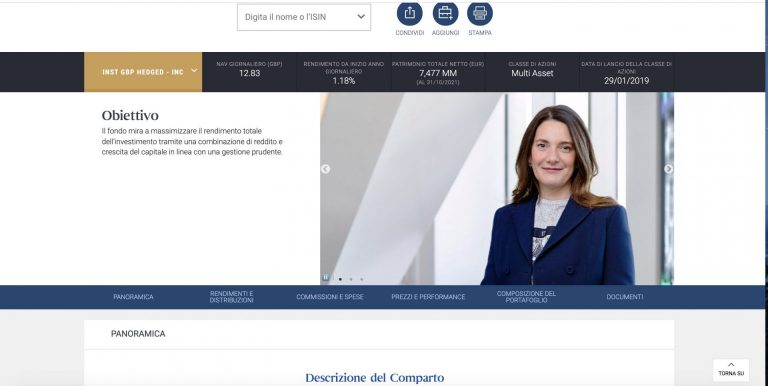
Task: Go to Prezzi e Performance tab
Action: click(428, 297)
